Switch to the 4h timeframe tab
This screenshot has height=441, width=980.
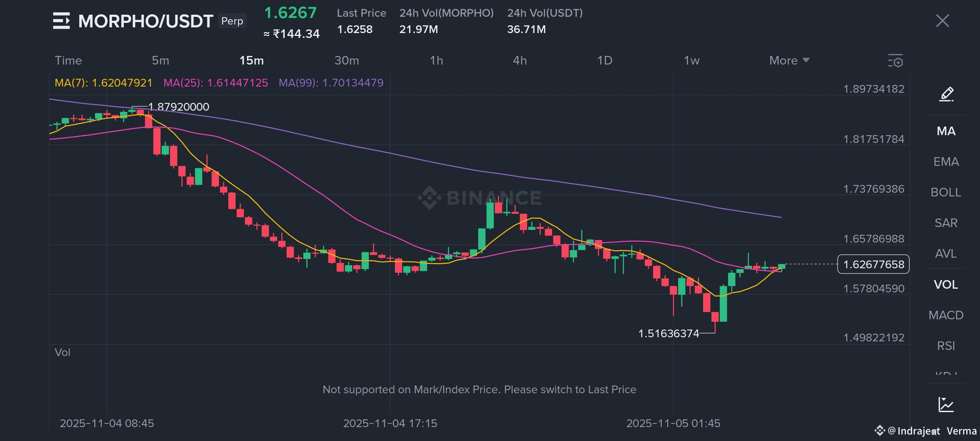519,60
